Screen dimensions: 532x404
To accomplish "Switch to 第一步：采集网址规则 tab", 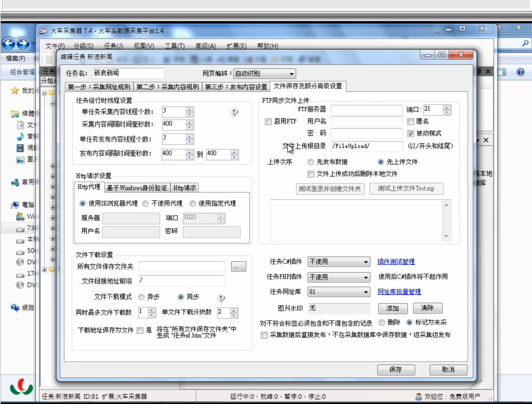I will pos(99,87).
